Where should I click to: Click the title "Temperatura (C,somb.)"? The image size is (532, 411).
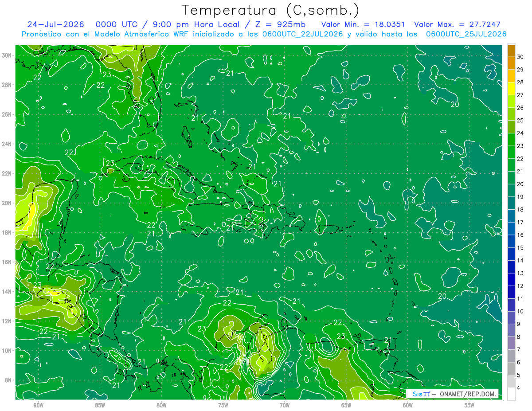click(271, 10)
